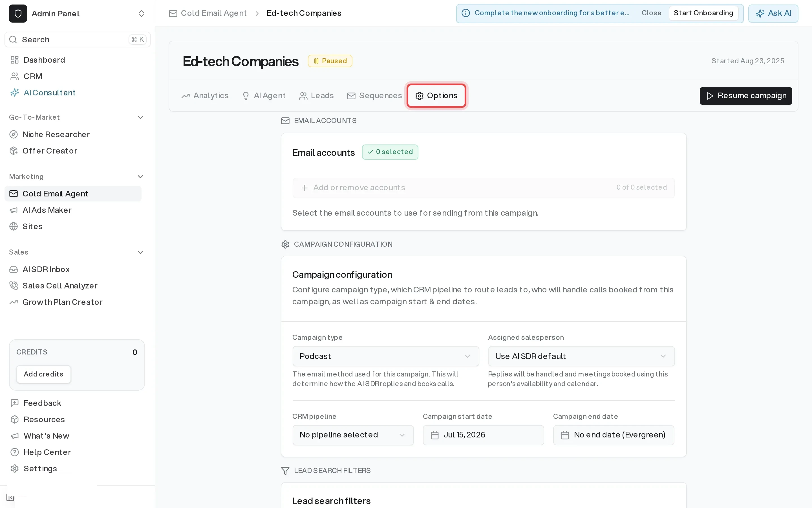Screen dimensions: 812x508
Task: Open Growth Plan Creator
Action: [62, 302]
